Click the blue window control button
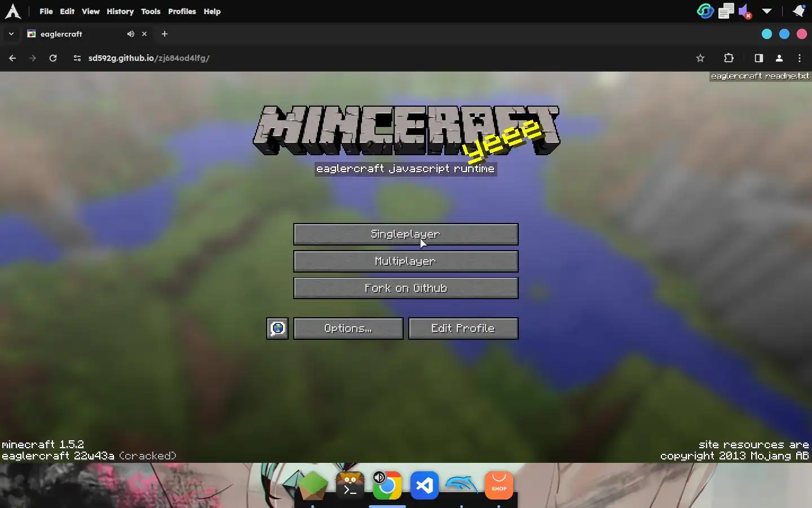 [x=784, y=34]
